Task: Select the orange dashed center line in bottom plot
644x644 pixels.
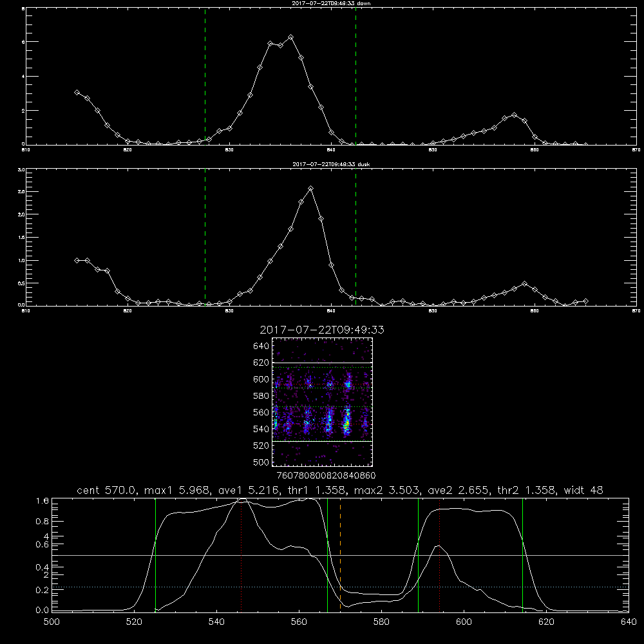Action: coord(341,554)
